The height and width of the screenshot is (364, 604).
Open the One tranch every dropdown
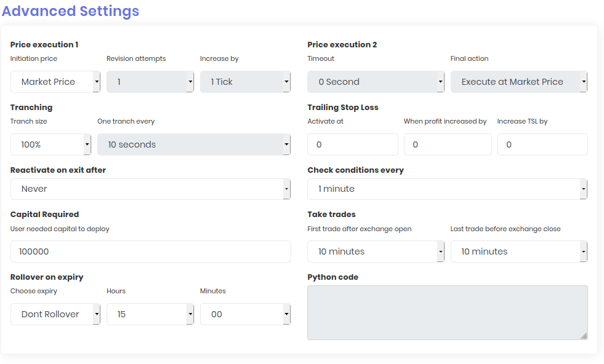tap(193, 144)
